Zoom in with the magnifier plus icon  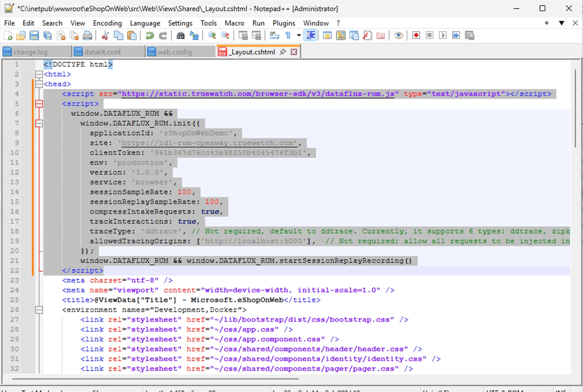coord(212,36)
